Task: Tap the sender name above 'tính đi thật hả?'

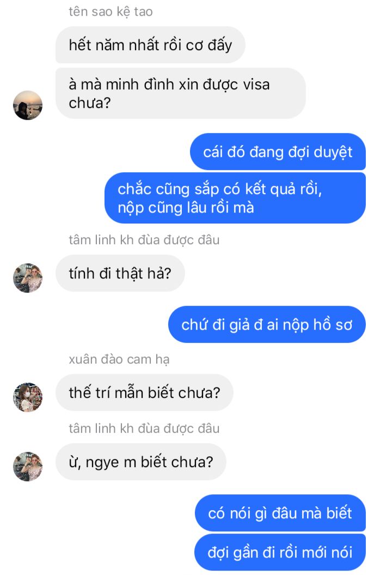Action: click(x=144, y=240)
